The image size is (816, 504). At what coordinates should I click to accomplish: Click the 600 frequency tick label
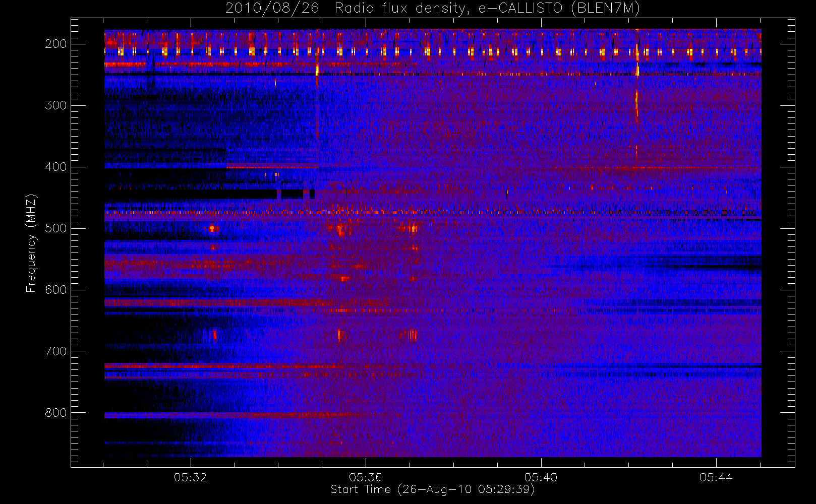coord(56,290)
